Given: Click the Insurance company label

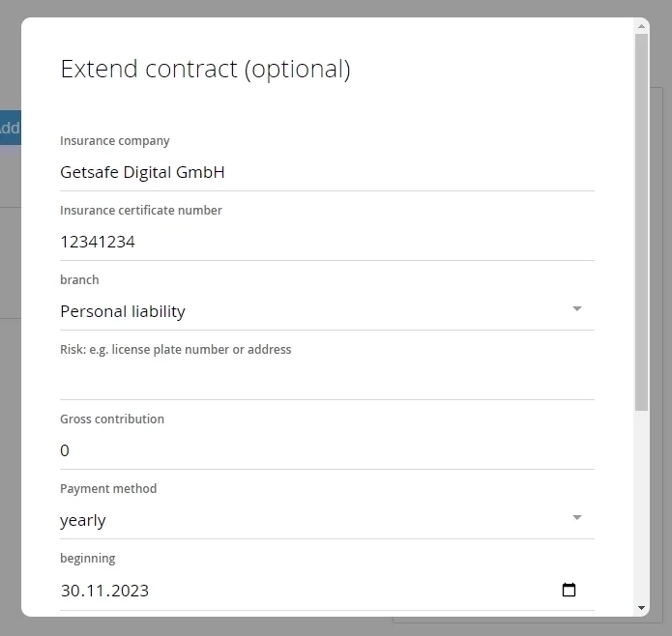Looking at the screenshot, I should point(115,141).
